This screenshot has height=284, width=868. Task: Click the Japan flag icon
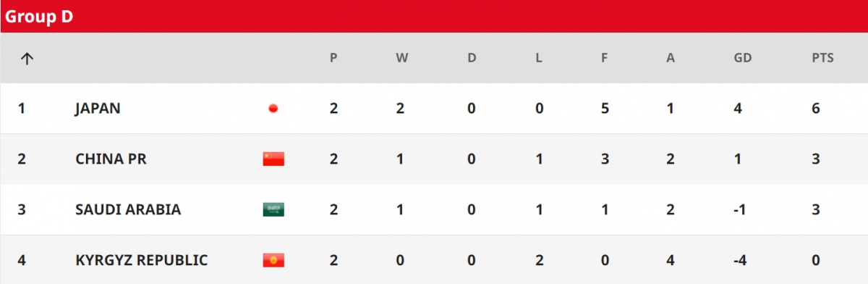(273, 109)
